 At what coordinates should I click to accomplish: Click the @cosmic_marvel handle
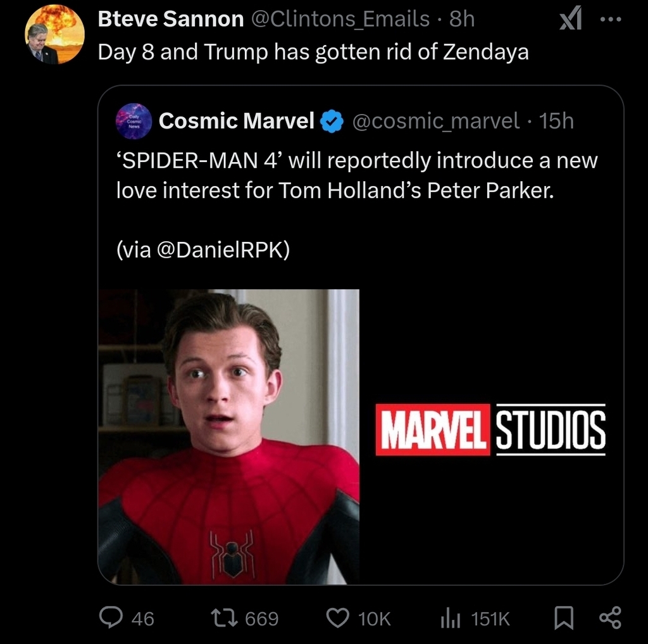coord(436,120)
